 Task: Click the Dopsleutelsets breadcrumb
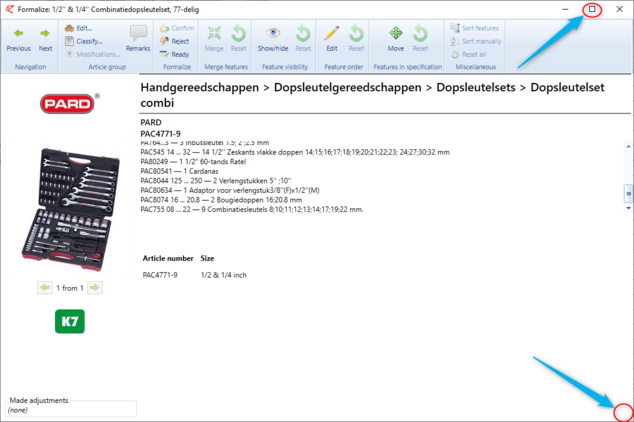coord(476,87)
